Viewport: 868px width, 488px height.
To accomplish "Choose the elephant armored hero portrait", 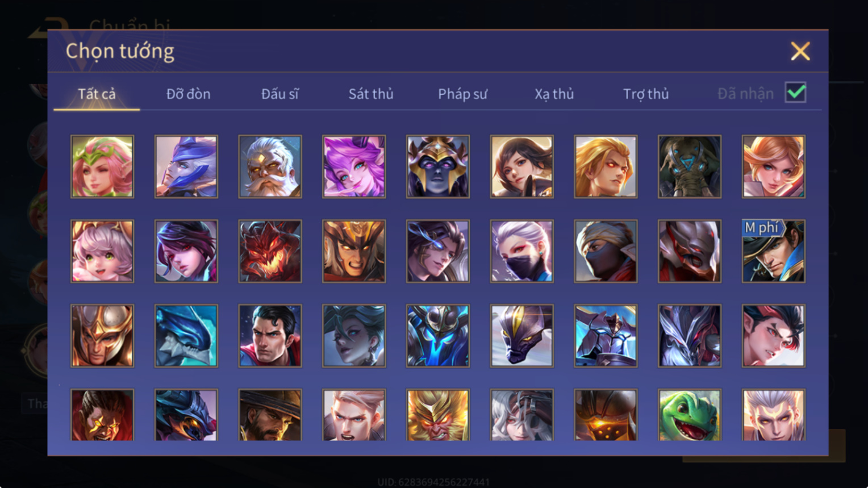I will coord(689,166).
